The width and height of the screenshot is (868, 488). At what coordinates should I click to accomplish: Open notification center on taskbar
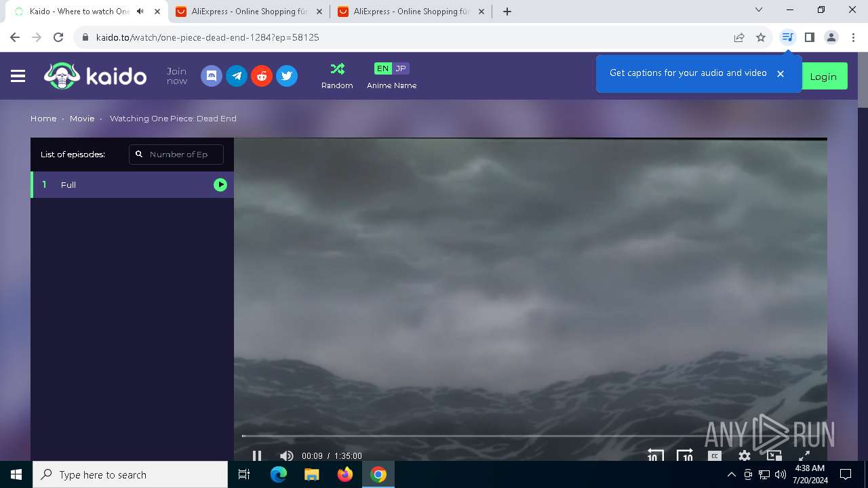[846, 474]
